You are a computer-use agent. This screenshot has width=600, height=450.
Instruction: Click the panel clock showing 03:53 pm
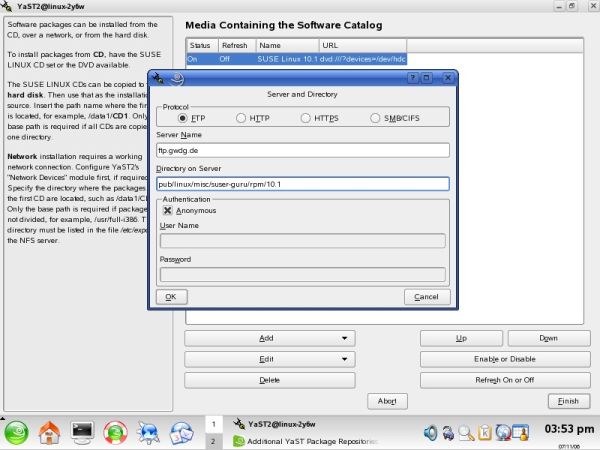(x=569, y=429)
